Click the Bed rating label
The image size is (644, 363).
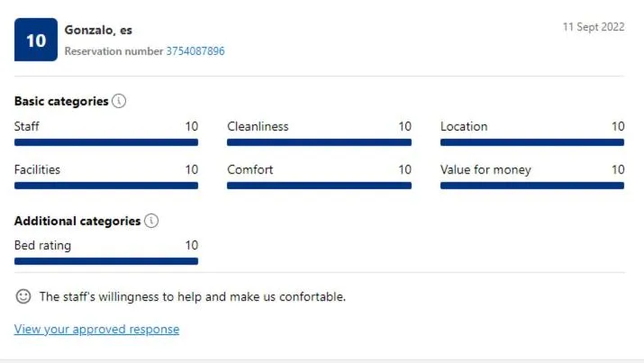click(x=42, y=245)
